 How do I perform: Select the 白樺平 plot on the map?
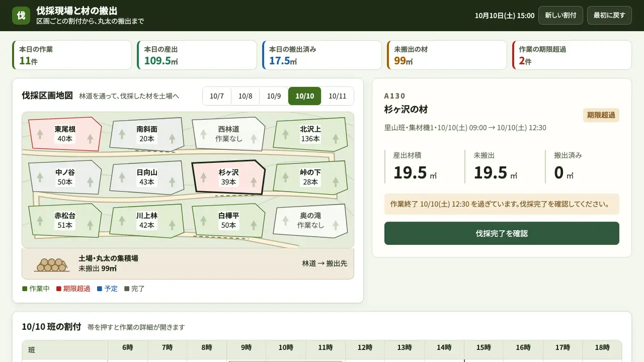pyautogui.click(x=228, y=220)
